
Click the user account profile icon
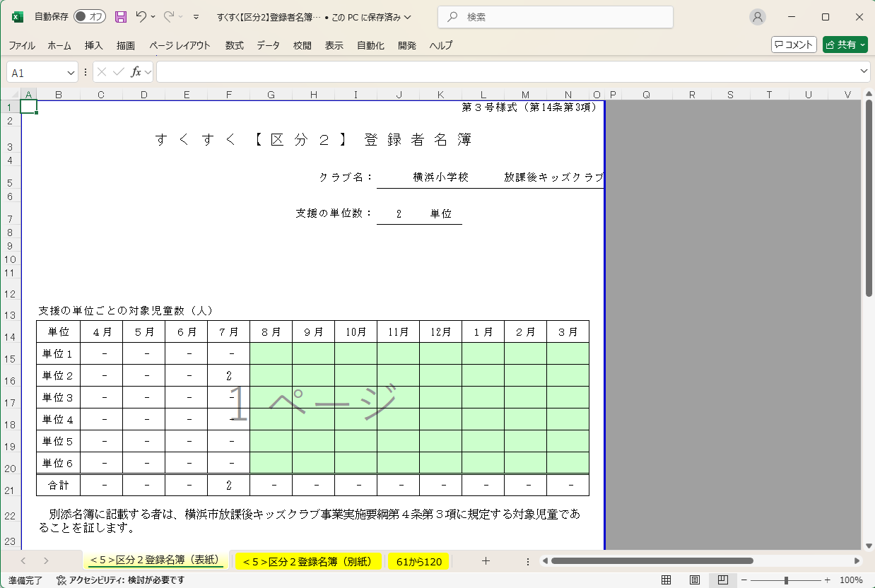(x=758, y=17)
